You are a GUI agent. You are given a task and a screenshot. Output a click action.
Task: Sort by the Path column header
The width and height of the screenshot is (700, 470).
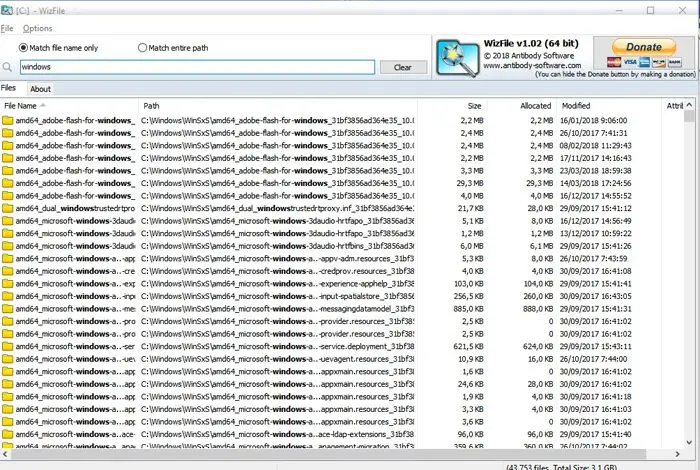(x=278, y=106)
